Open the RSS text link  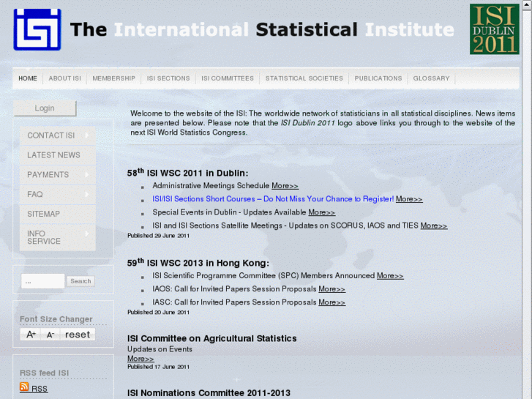point(40,389)
